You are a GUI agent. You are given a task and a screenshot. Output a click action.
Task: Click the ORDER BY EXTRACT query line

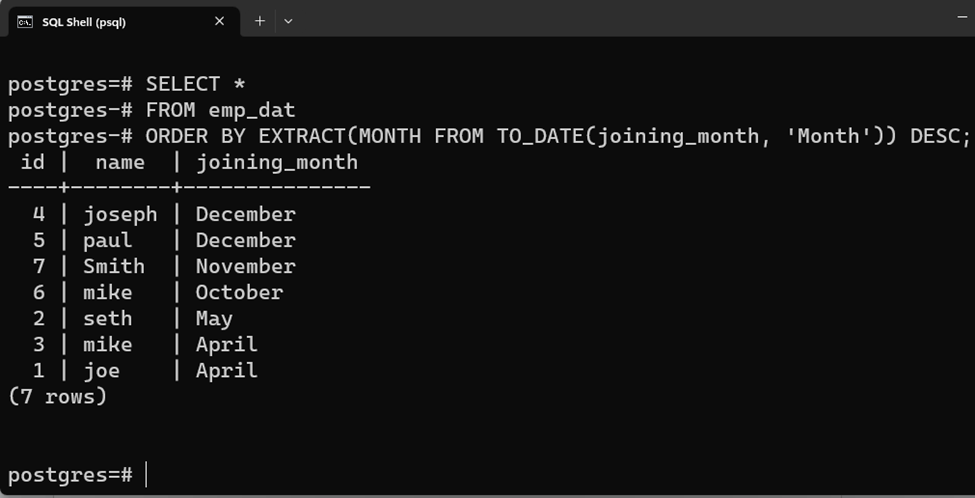pyautogui.click(x=489, y=136)
